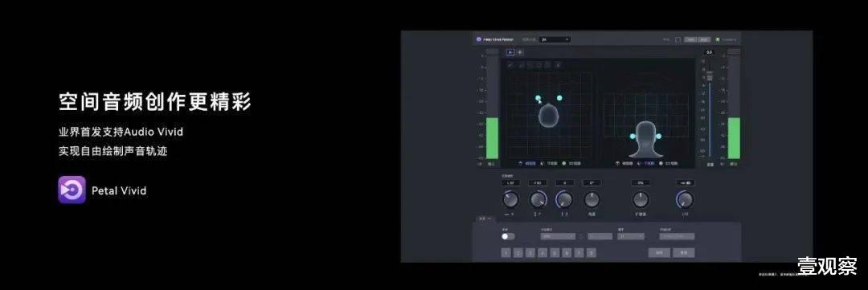Click the -∞ dB field above LFE knob
Image resolution: width=868 pixels, height=290 pixels.
(686, 182)
